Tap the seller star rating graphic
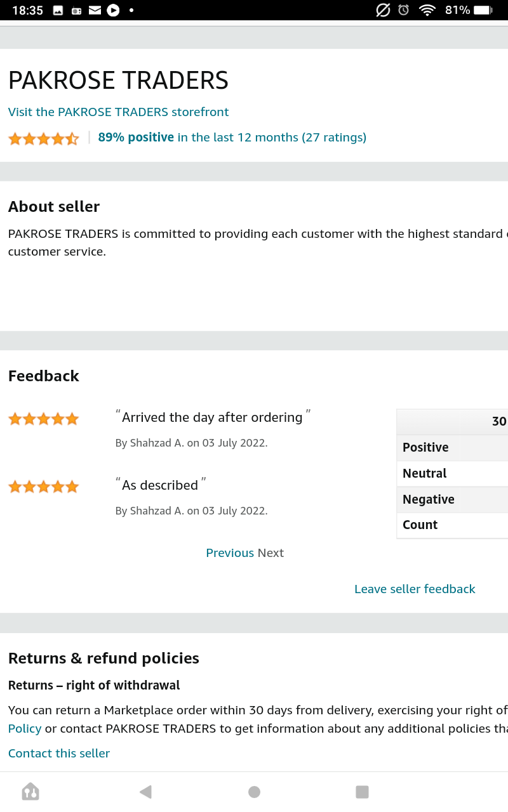 coord(43,138)
